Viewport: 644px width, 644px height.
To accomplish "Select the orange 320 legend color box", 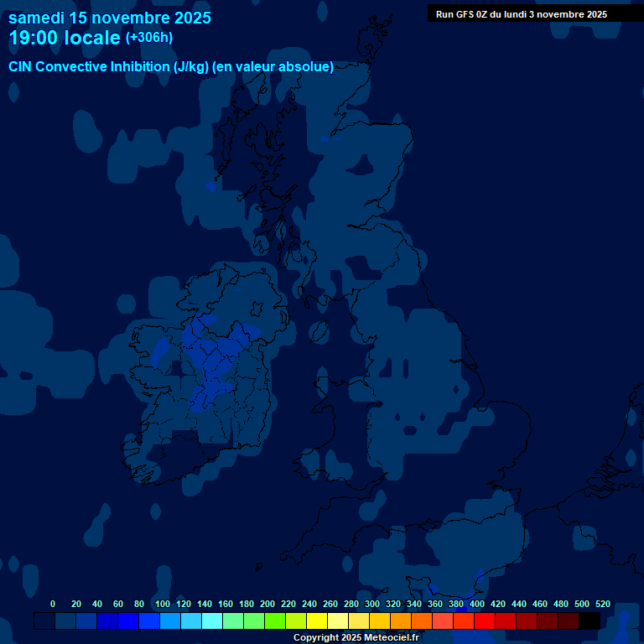I will [401, 621].
